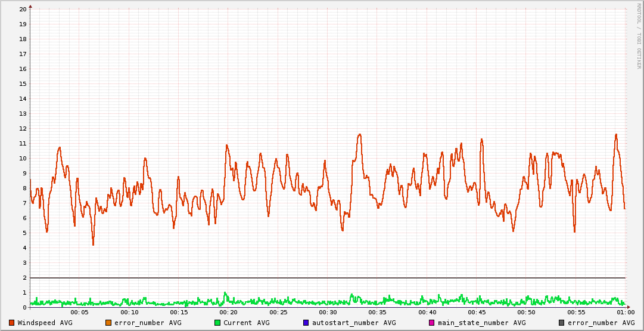This screenshot has width=644, height=331.
Task: Click the orange error_number legend swatch
Action: tap(108, 323)
